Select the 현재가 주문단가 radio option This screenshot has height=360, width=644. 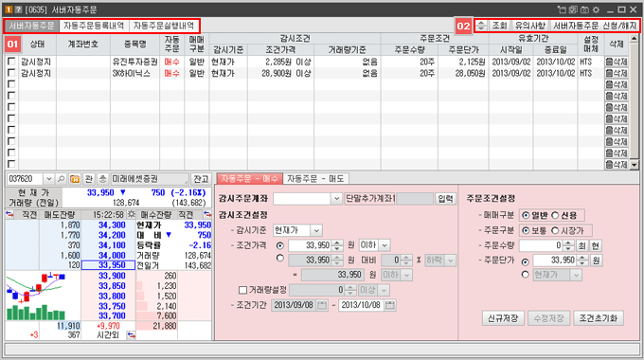525,275
